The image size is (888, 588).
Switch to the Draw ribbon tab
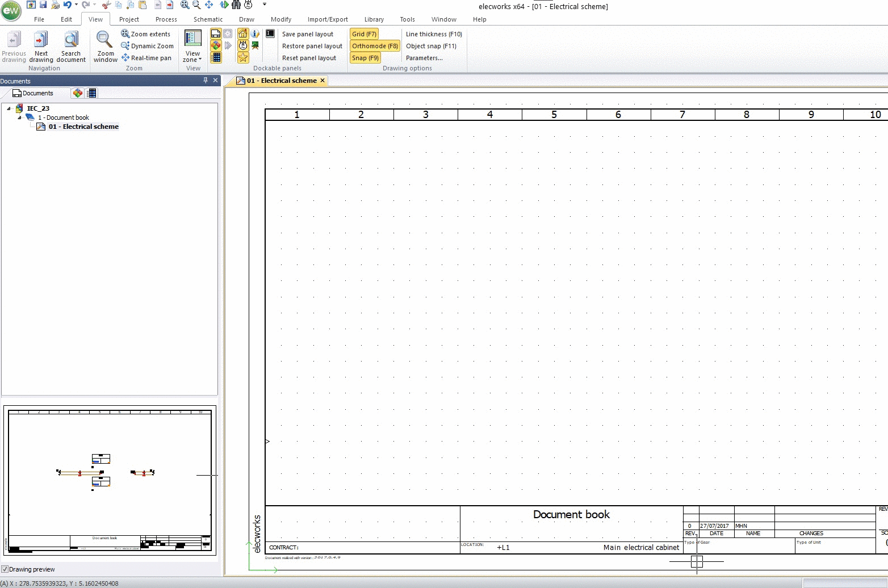pyautogui.click(x=246, y=19)
